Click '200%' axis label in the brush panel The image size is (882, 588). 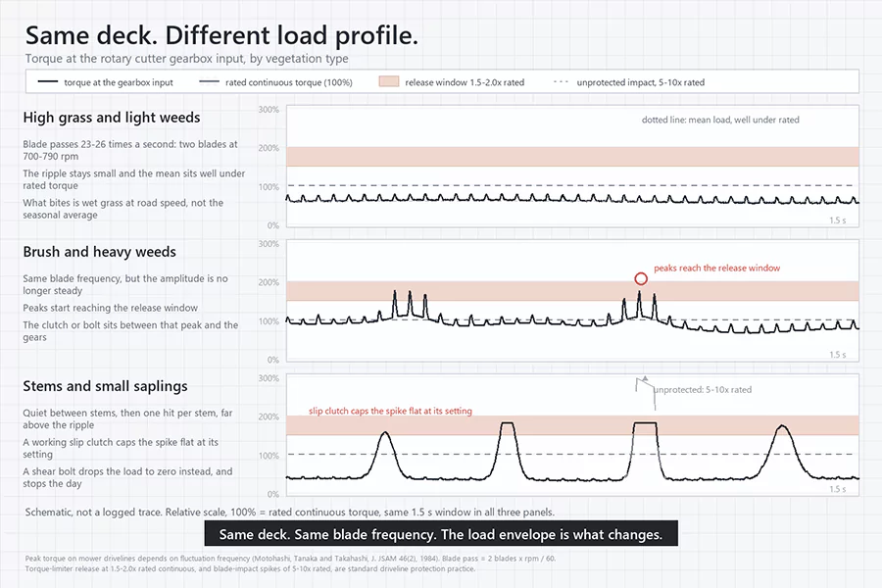269,282
